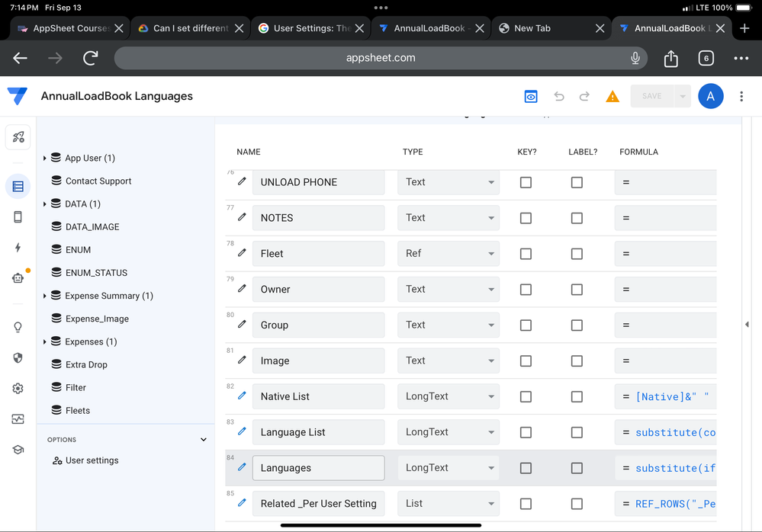Open Ref type dropdown for Fleet
Image resolution: width=762 pixels, height=532 pixels.
point(448,253)
